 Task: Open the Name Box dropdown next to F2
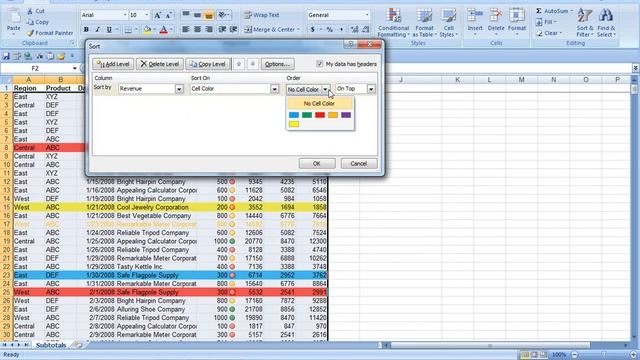pos(74,68)
